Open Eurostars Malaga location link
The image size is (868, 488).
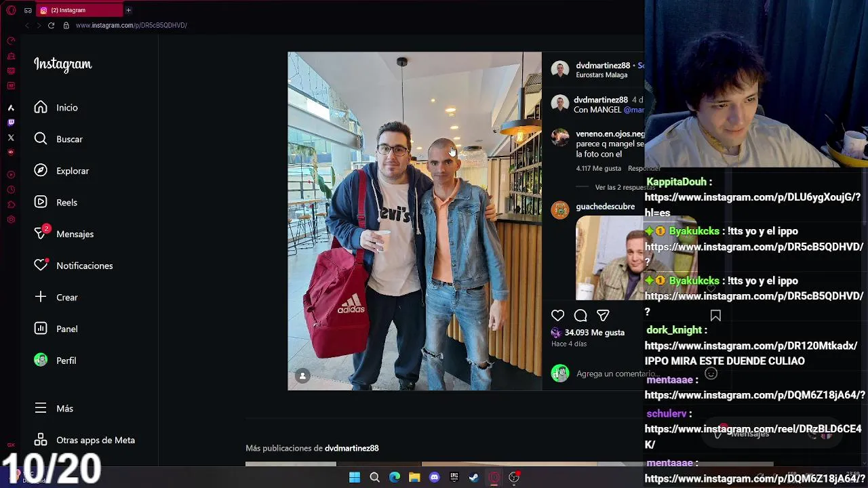click(x=601, y=75)
